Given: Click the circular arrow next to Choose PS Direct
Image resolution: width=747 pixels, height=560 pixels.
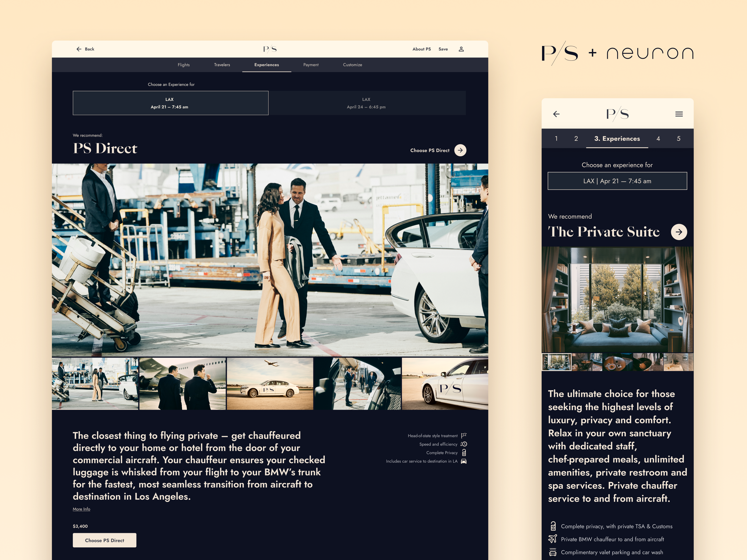Looking at the screenshot, I should [460, 150].
